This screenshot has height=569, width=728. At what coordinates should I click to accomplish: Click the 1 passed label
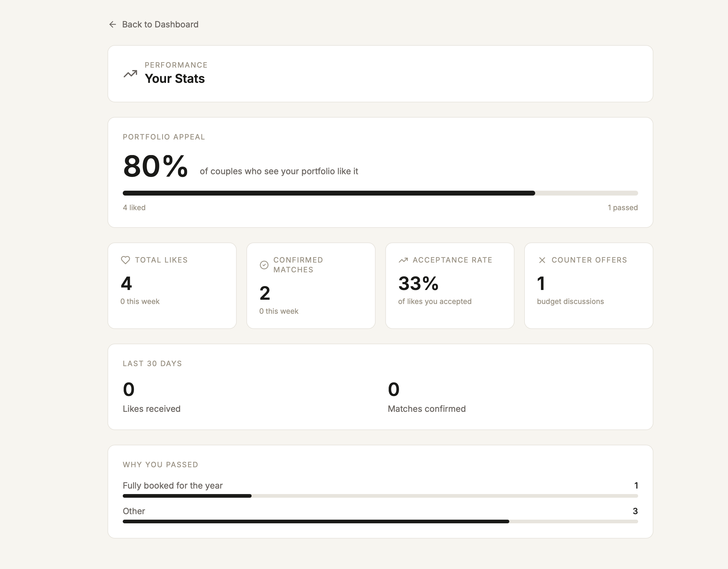[x=622, y=208]
